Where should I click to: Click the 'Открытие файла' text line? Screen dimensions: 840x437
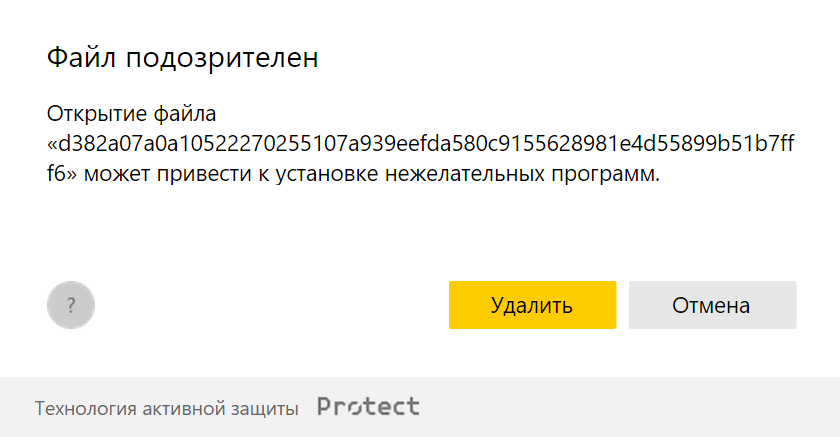[132, 112]
